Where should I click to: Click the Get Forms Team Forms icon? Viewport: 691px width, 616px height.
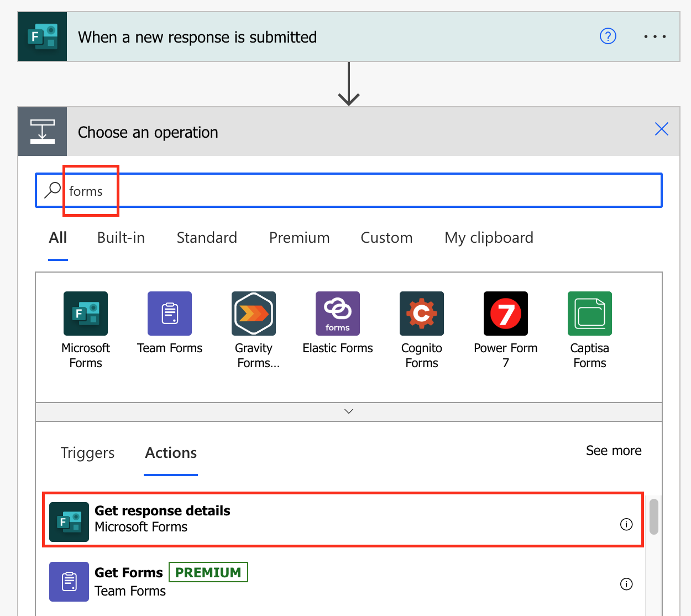tap(69, 582)
